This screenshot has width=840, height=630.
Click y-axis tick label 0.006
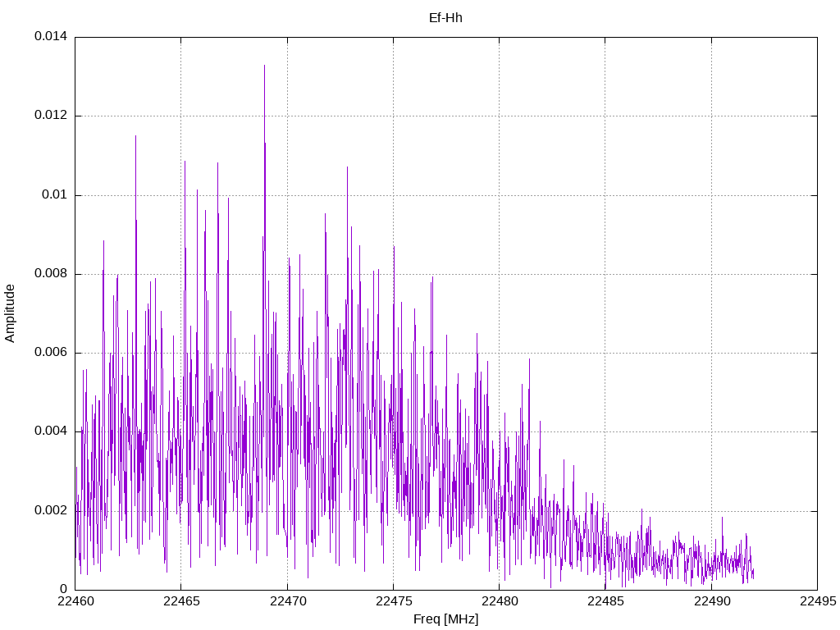click(x=51, y=353)
